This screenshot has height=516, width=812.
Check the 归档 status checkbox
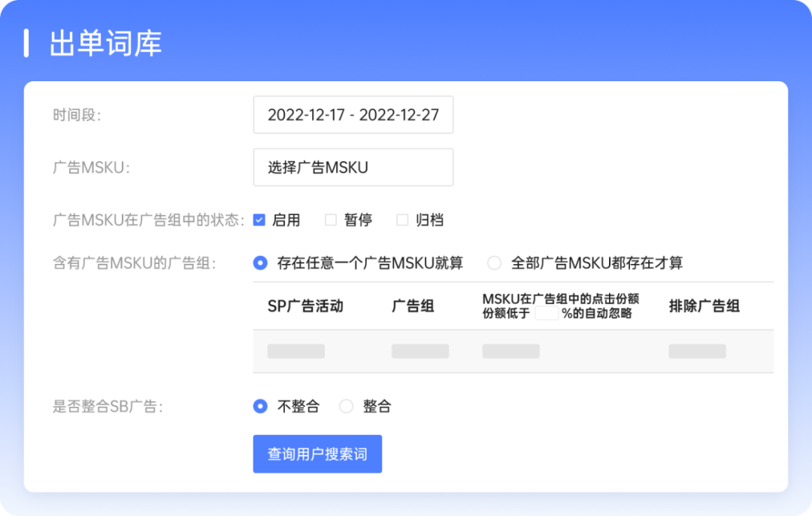(401, 220)
